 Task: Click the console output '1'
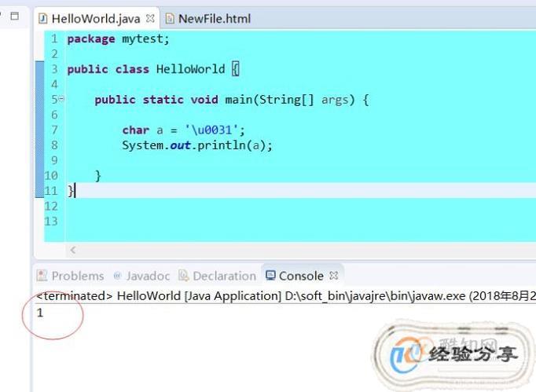(40, 313)
